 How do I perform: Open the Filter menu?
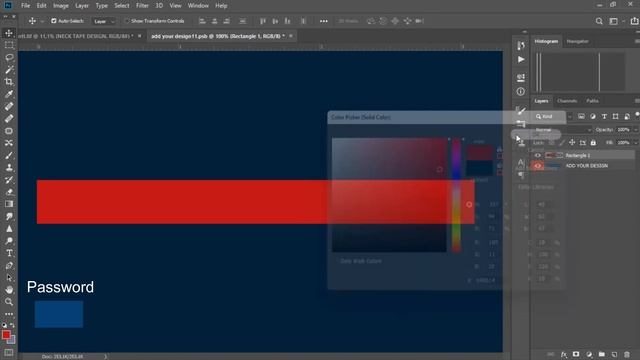[142, 6]
